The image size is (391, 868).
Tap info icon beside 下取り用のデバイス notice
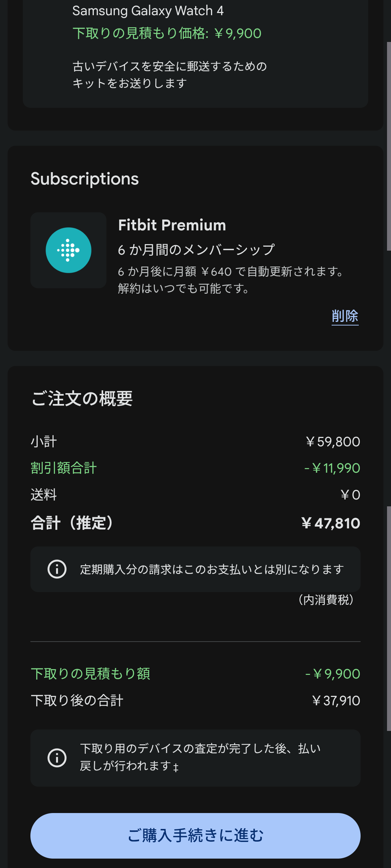coord(57,758)
